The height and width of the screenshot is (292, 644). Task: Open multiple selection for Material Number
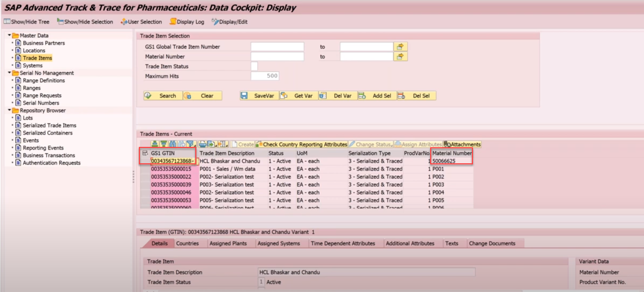click(400, 56)
